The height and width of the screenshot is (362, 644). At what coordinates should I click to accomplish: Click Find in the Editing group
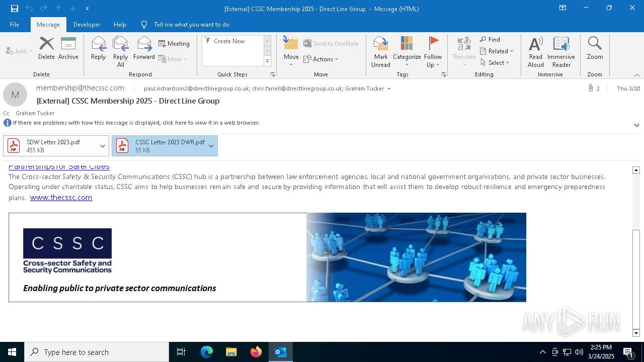pos(490,40)
